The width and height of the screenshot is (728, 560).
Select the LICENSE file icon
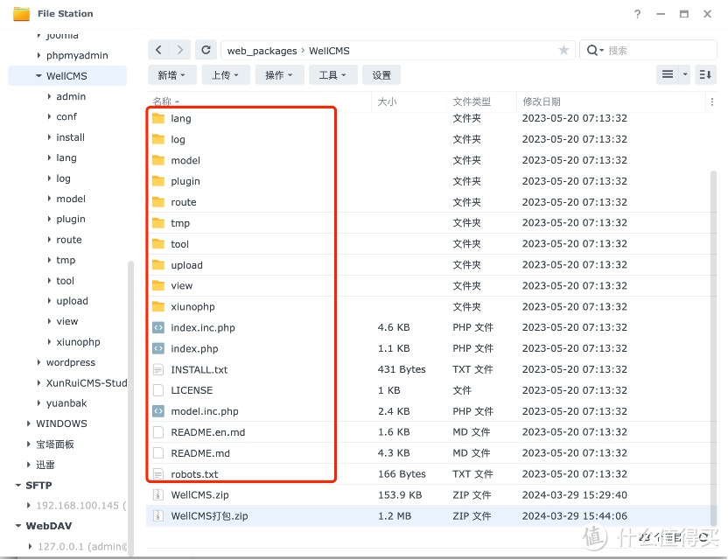pyautogui.click(x=158, y=390)
